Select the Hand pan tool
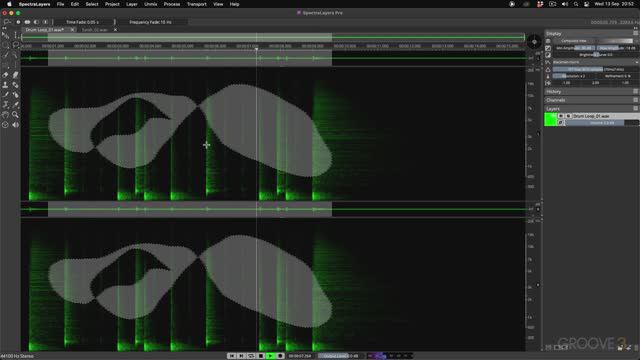640x360 pixels. pyautogui.click(x=5, y=115)
